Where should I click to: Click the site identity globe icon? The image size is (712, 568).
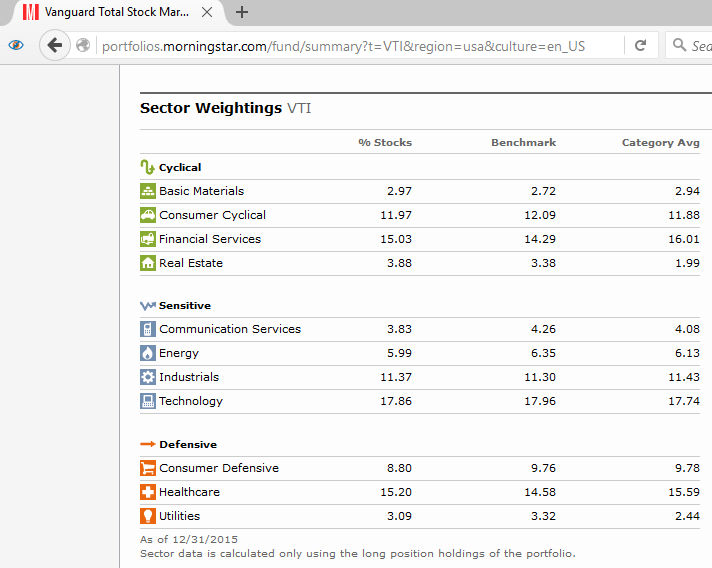pyautogui.click(x=84, y=46)
